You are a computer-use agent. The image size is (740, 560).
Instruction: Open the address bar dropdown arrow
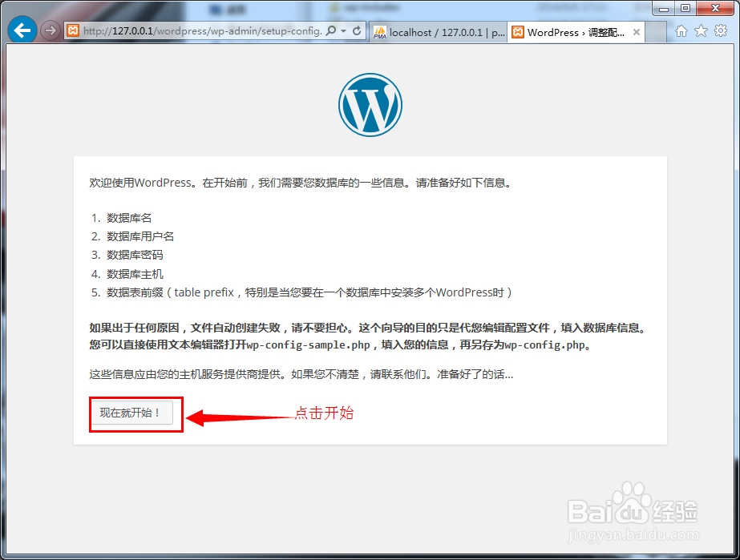[x=344, y=30]
